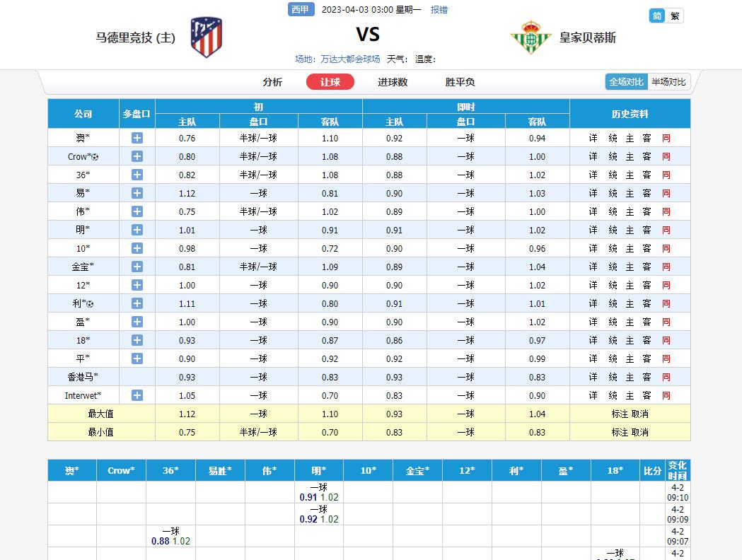This screenshot has width=742, height=560.
Task: Open the 分析 tab
Action: tap(272, 82)
